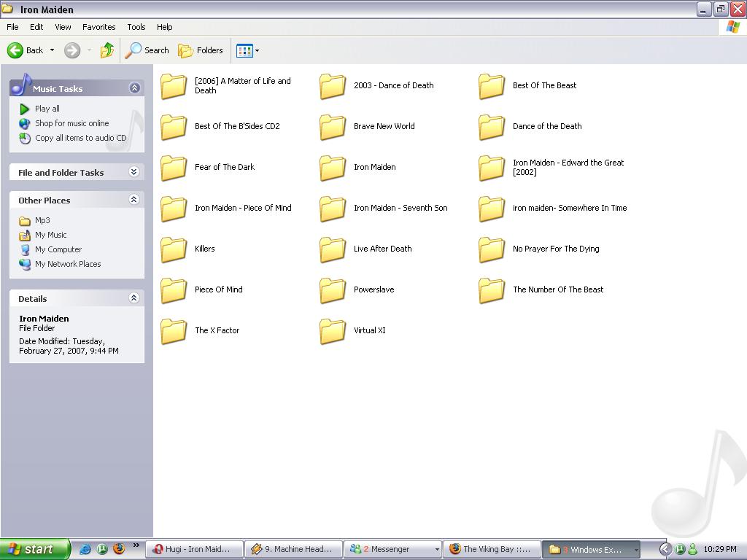Collapse the Music Tasks panel
This screenshot has height=560, width=747.
134,87
